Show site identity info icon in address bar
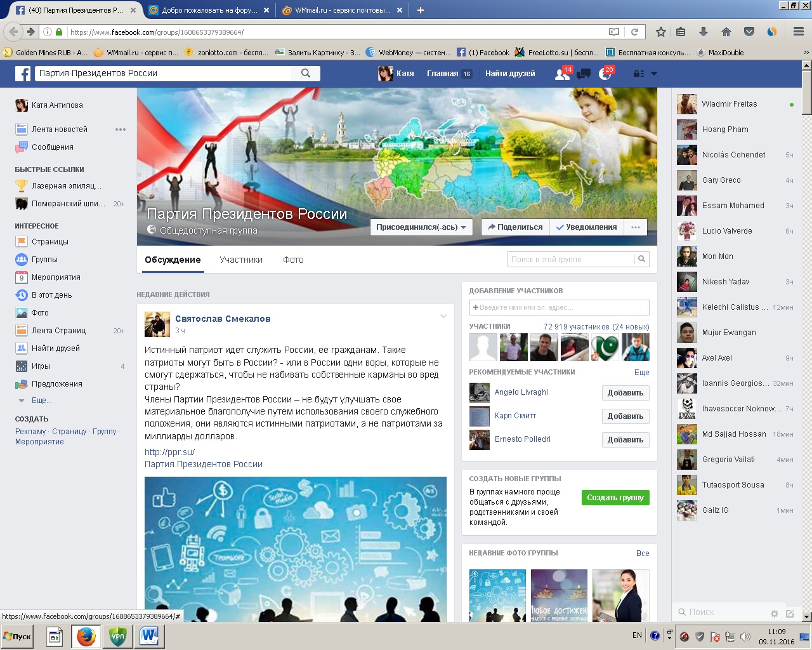The height and width of the screenshot is (650, 812). (x=48, y=32)
